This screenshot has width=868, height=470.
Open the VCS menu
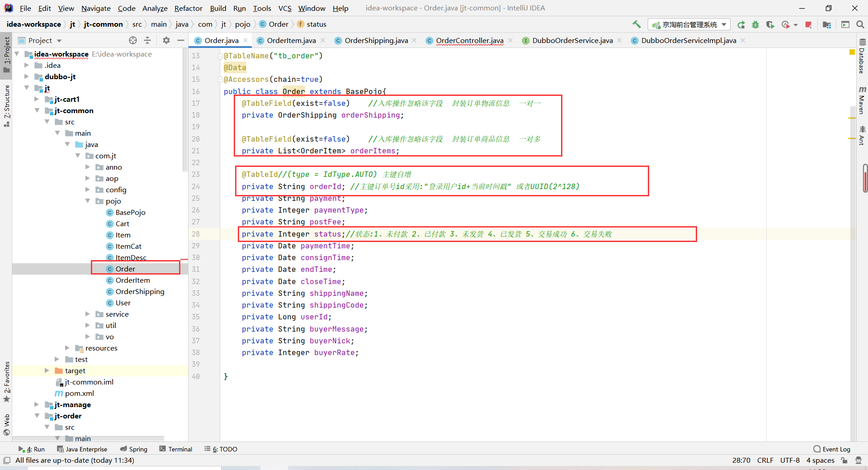(x=285, y=8)
